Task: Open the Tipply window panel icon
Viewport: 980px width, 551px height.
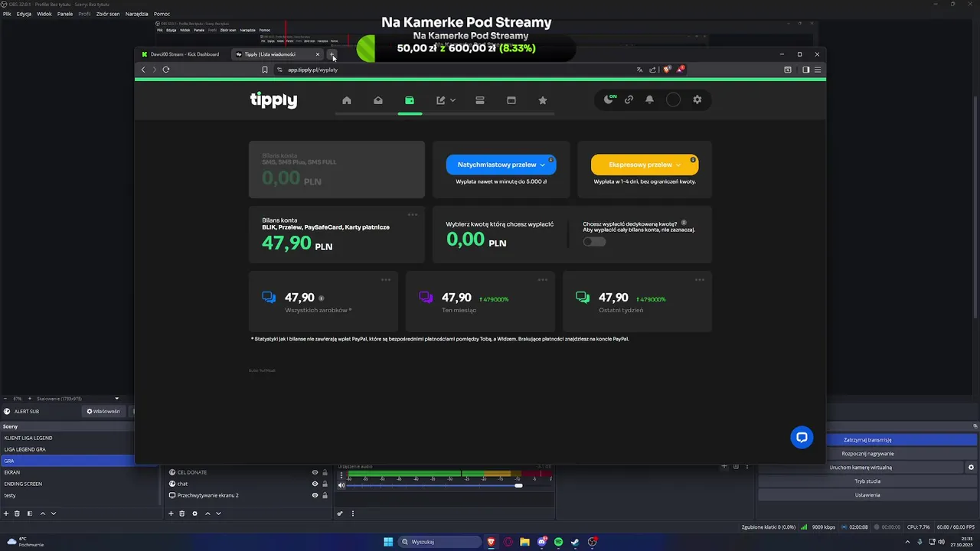Action: (x=511, y=100)
